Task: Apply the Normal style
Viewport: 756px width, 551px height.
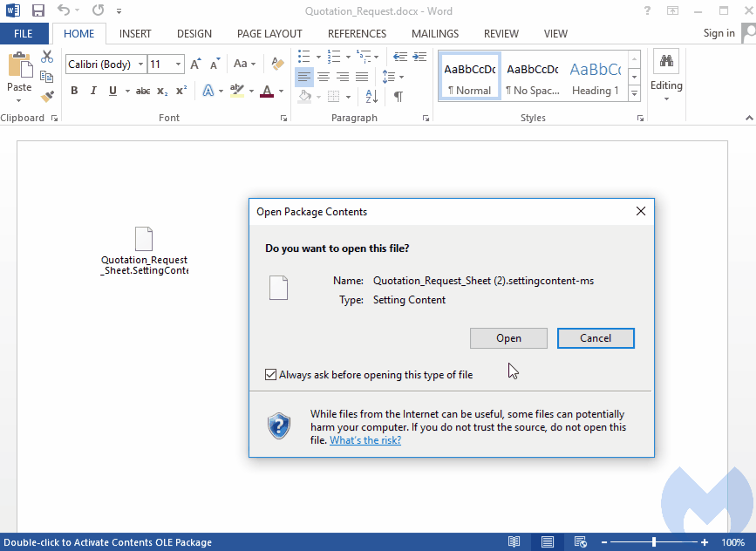Action: [x=470, y=76]
